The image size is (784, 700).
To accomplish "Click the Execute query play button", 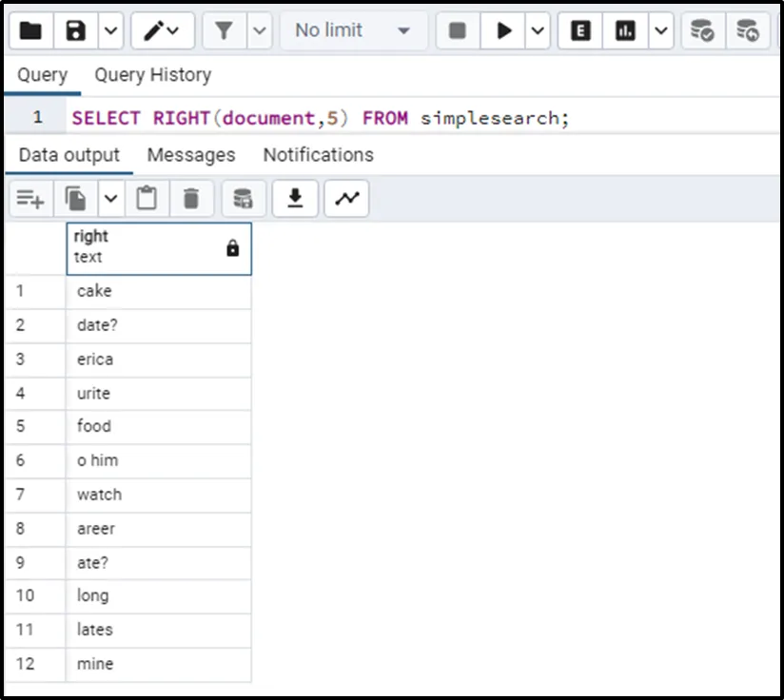I will click(501, 31).
